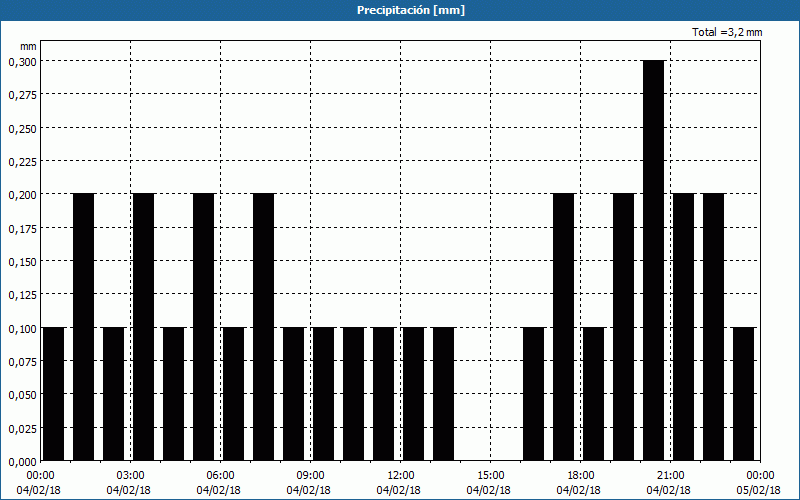Select the last bar before 00:00 05/02/18
The height and width of the screenshot is (500, 800).
(743, 394)
